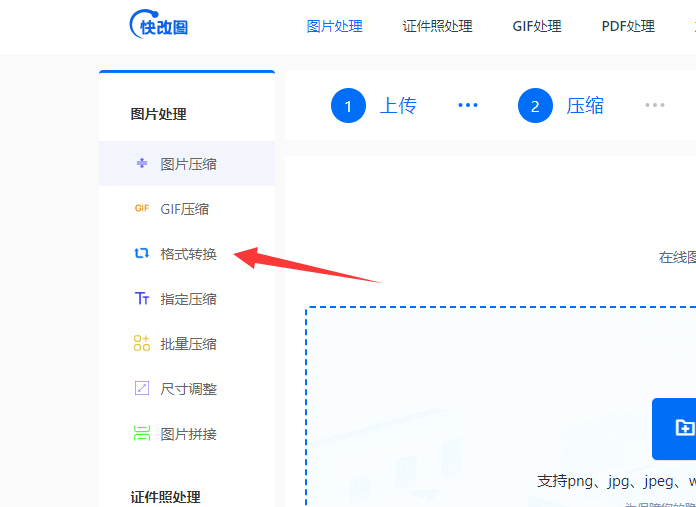Select 图片压缩 in the sidebar
Screen dimensions: 696x507
tap(187, 164)
